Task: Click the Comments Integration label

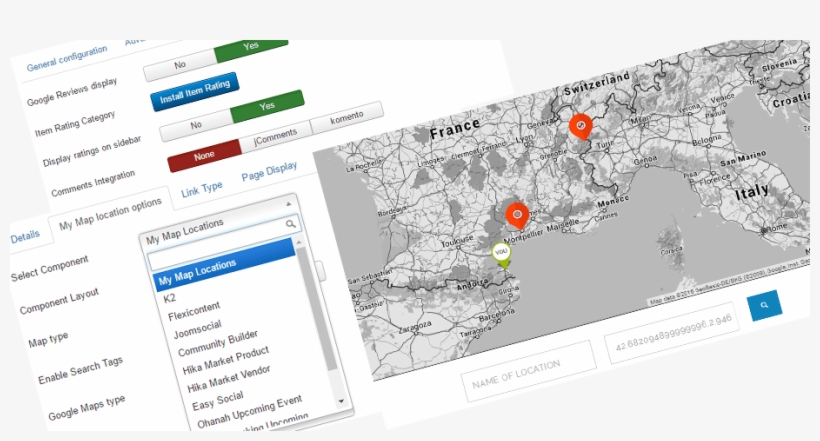Action: click(93, 183)
